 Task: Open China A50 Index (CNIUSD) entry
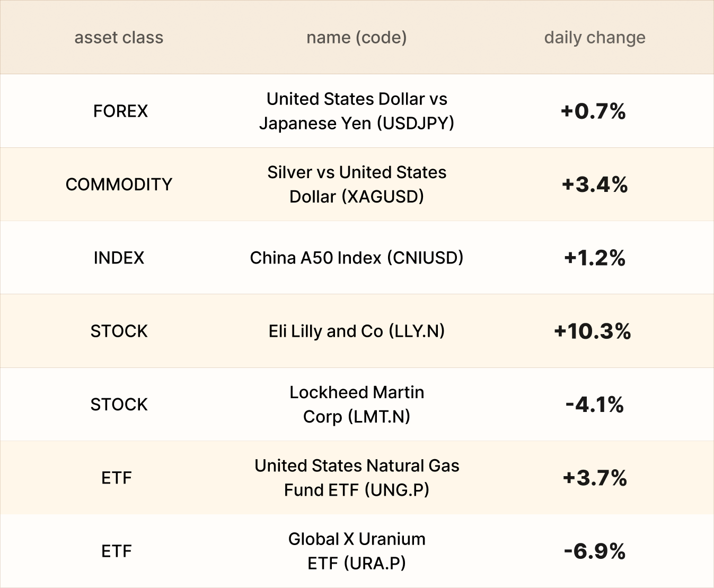[357, 258]
